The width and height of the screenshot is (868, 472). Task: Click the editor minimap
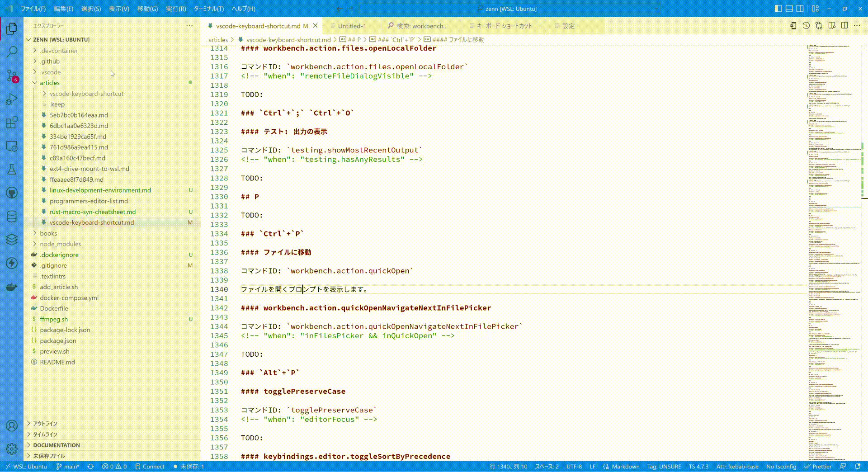click(x=835, y=252)
